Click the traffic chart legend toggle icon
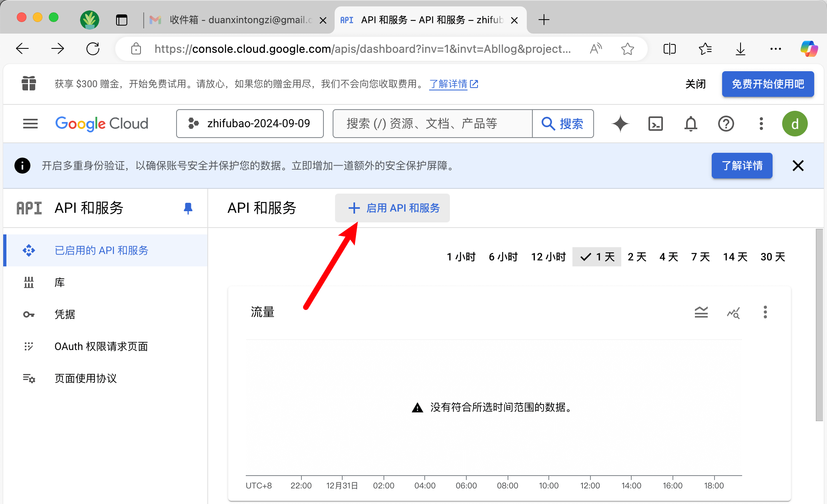 (701, 312)
